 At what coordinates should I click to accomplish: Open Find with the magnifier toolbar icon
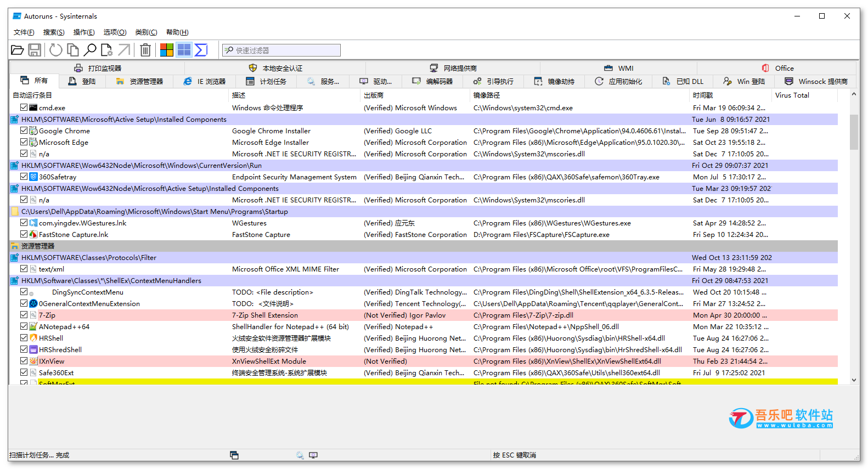tap(89, 50)
